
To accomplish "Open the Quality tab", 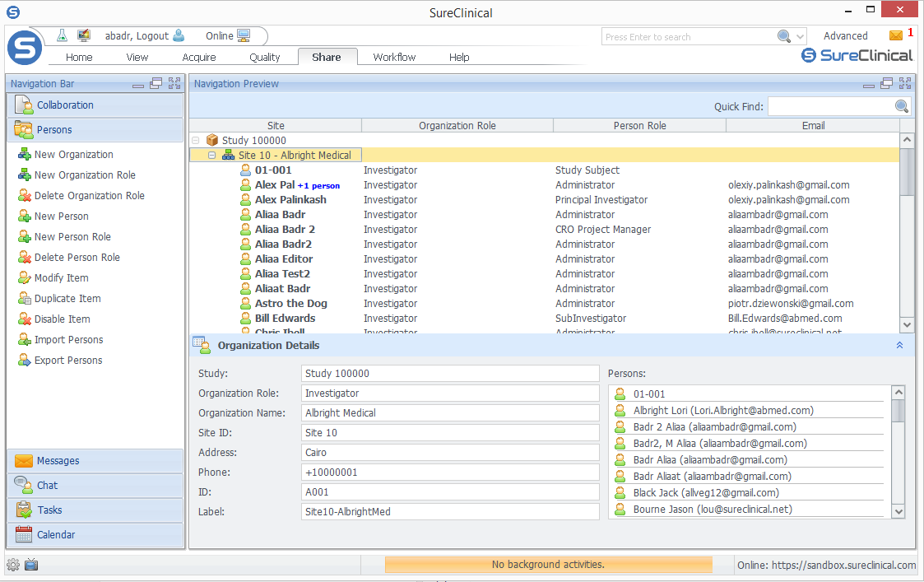I will pos(265,57).
